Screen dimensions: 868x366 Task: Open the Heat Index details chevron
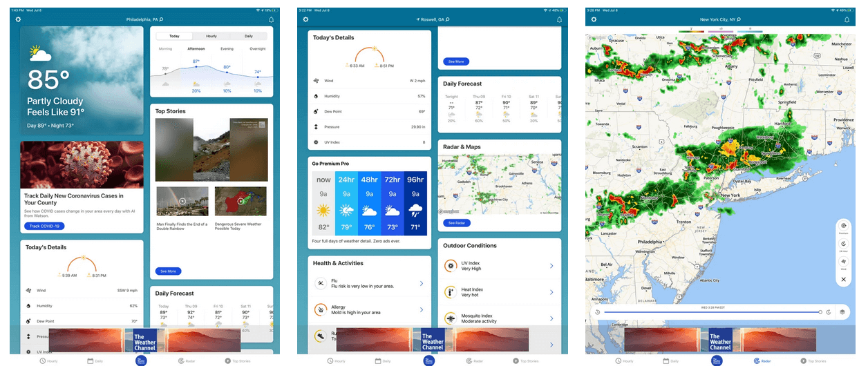click(551, 292)
